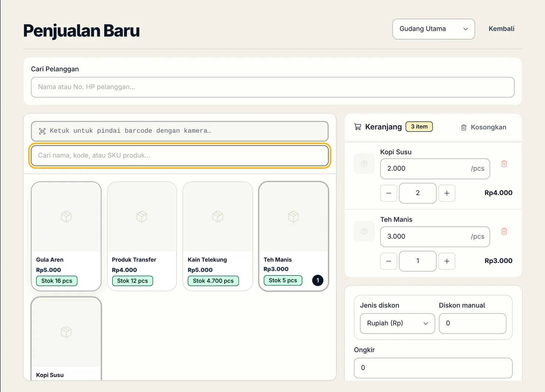Open the Jenis diskon Rupiah dropdown
Screen dimensions: 545x392
tap(397, 324)
